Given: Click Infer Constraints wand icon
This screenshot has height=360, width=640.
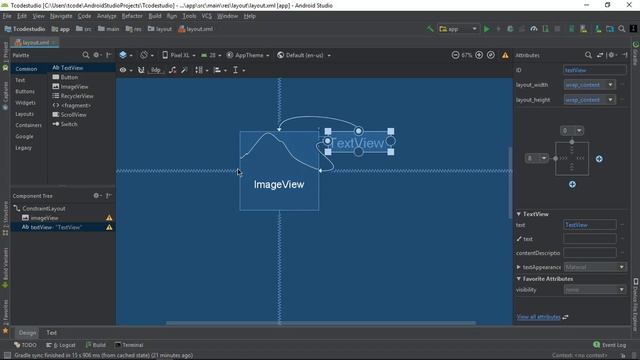Looking at the screenshot, I should tap(184, 70).
